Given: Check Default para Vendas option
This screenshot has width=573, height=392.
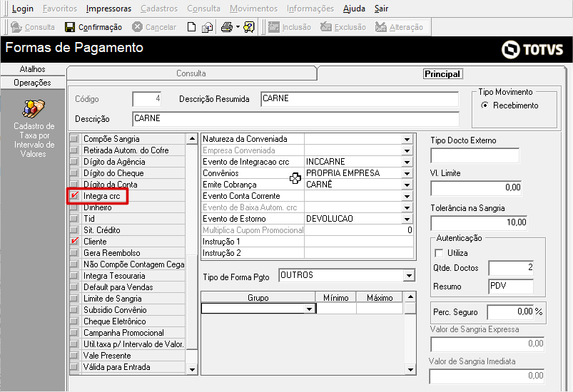Looking at the screenshot, I should pos(74,287).
